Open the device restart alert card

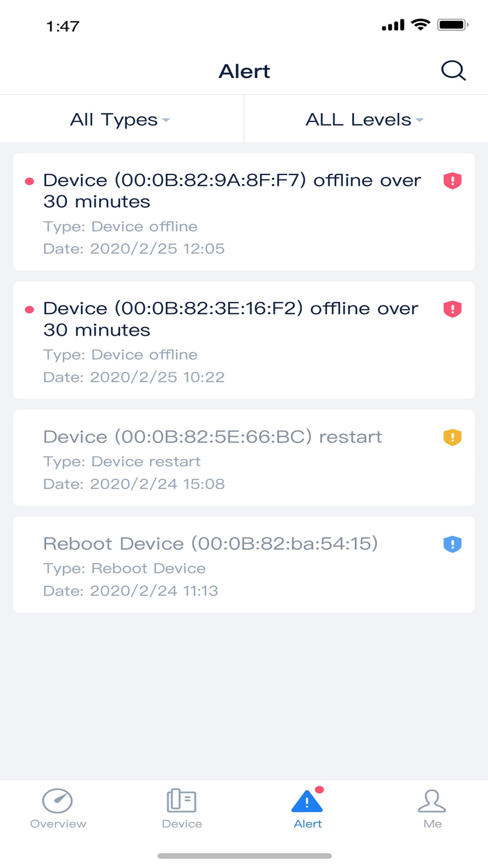pos(230,458)
